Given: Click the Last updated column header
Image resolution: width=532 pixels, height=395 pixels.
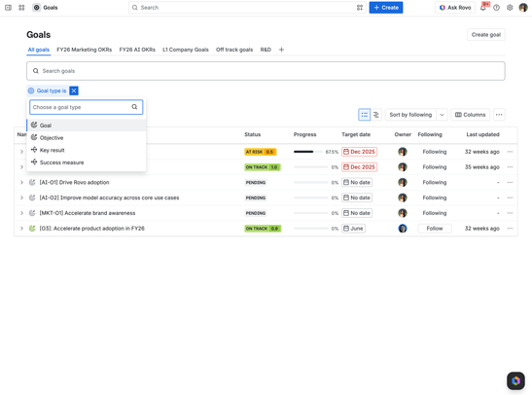Looking at the screenshot, I should pos(482,134).
